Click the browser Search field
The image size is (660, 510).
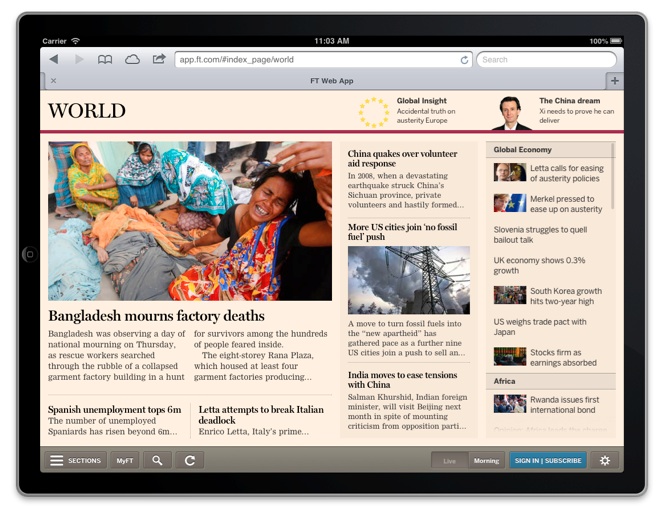[x=546, y=60]
